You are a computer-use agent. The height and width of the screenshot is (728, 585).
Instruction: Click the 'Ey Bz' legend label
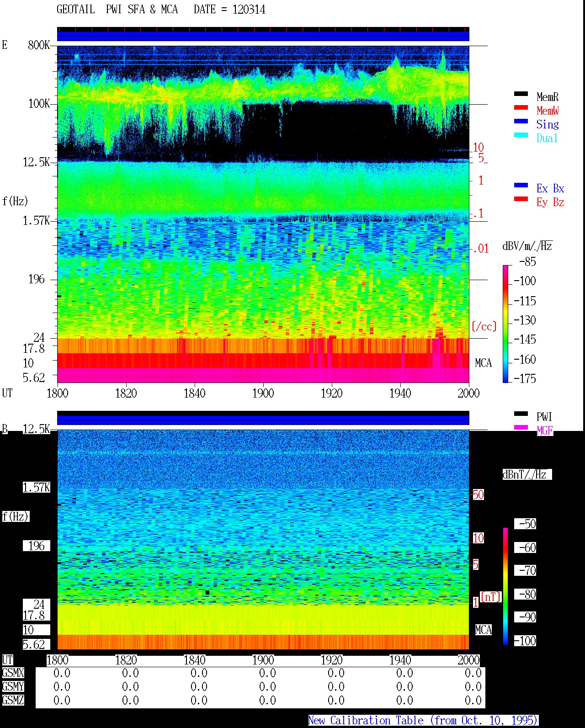tap(550, 202)
